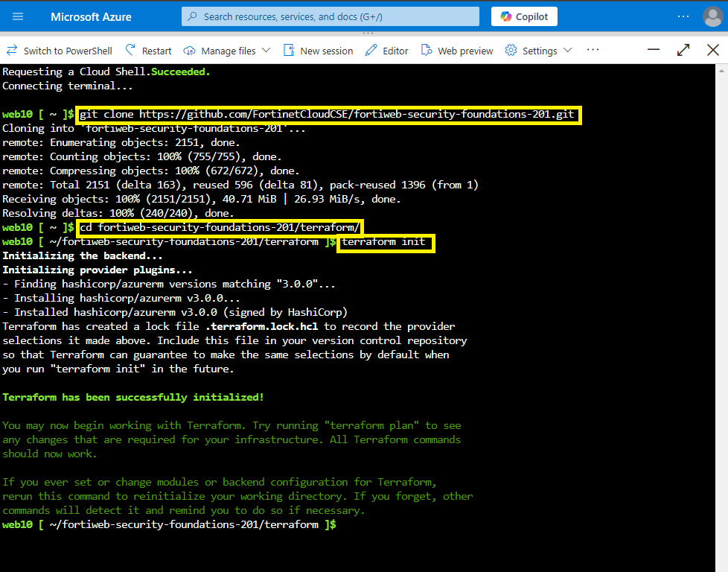This screenshot has height=572, width=728.
Task: Open Web preview
Action: point(457,51)
